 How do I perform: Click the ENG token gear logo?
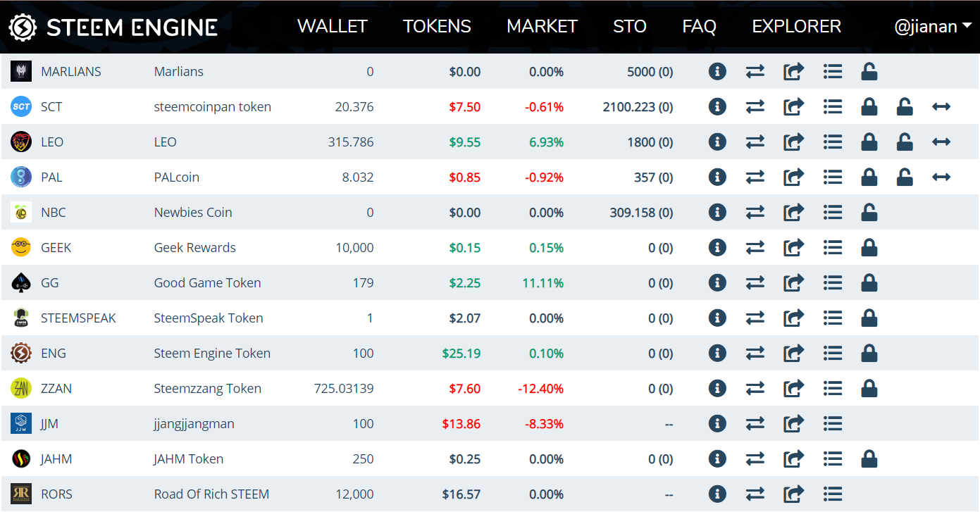tap(21, 354)
